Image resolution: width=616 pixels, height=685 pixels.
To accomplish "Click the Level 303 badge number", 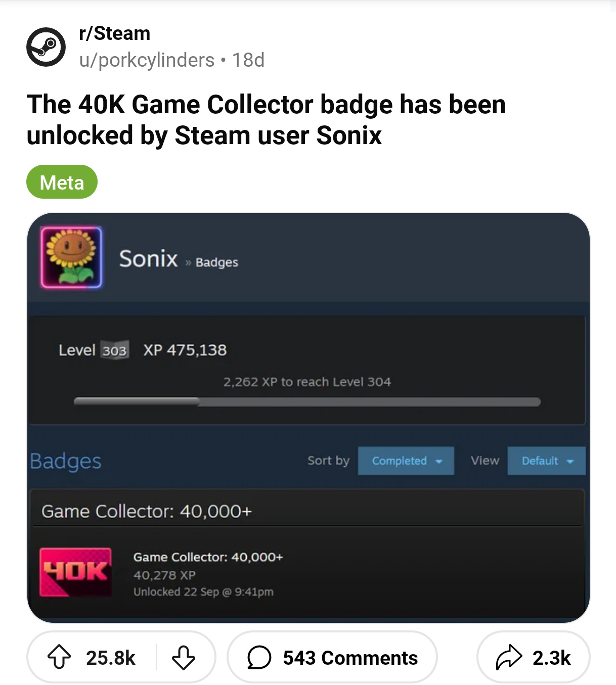I will click(x=114, y=350).
